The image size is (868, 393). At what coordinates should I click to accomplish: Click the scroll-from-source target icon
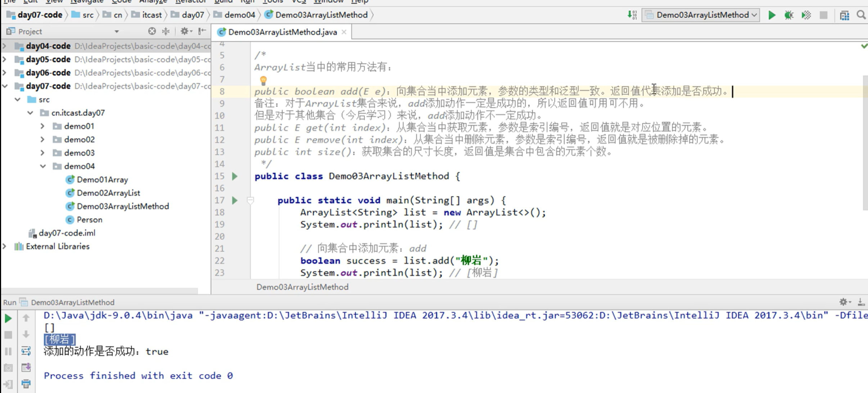152,31
